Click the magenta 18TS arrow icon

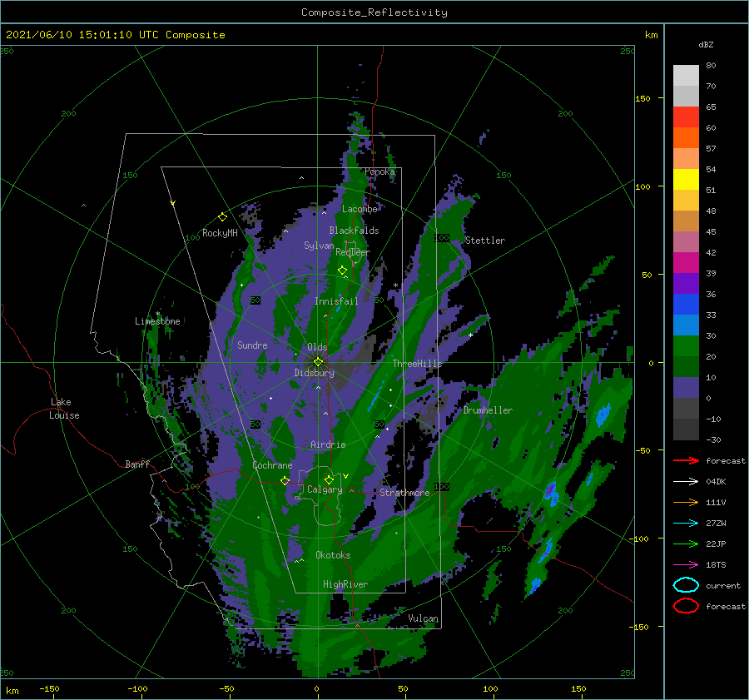(x=686, y=565)
